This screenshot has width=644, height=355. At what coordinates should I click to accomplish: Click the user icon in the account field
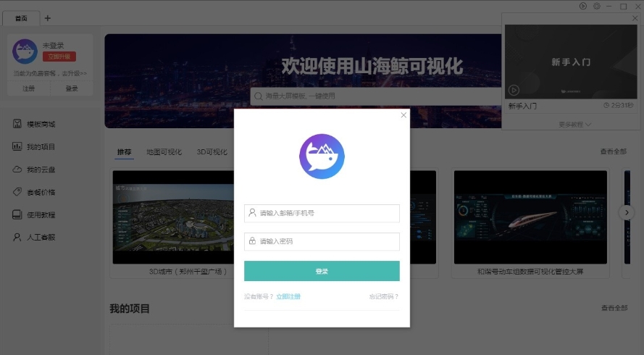tap(252, 212)
